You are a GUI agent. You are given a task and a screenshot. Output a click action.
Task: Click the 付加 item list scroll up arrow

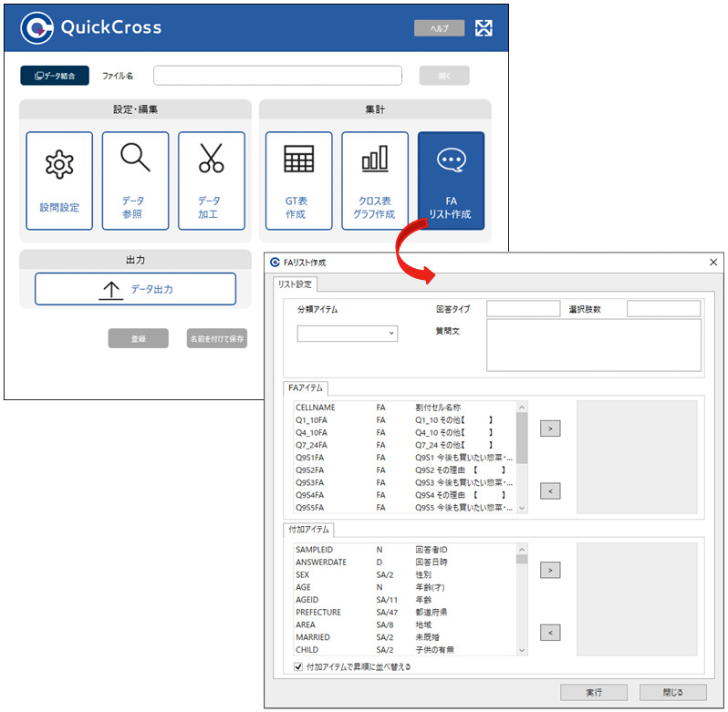pos(522,549)
